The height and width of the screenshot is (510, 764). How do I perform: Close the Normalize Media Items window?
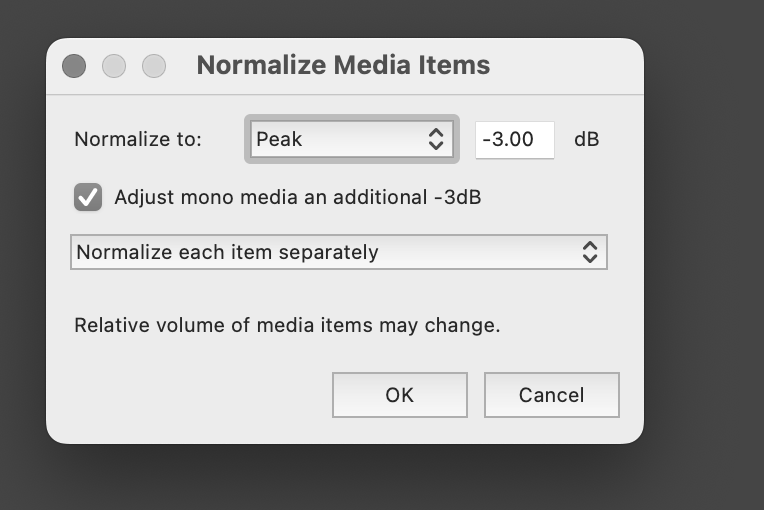[x=74, y=66]
